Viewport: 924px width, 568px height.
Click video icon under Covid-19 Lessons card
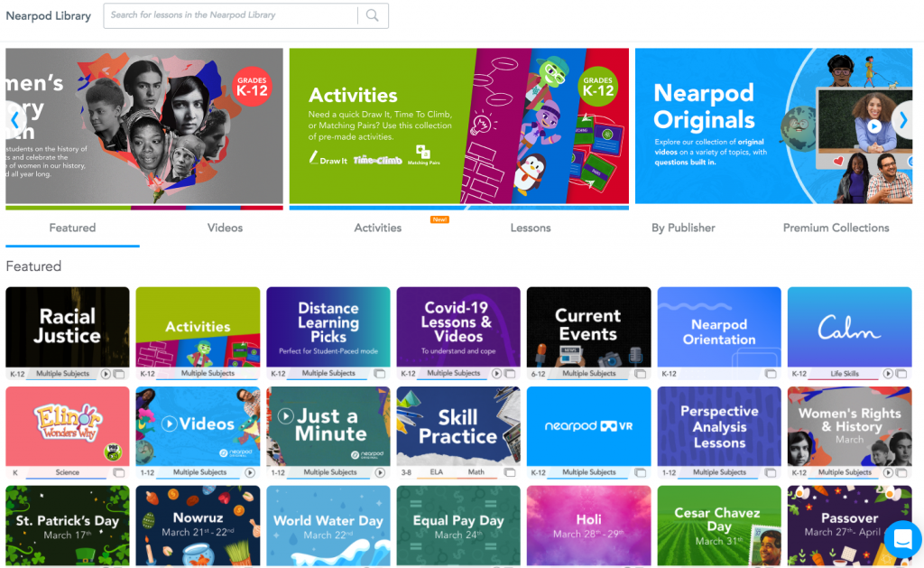497,374
